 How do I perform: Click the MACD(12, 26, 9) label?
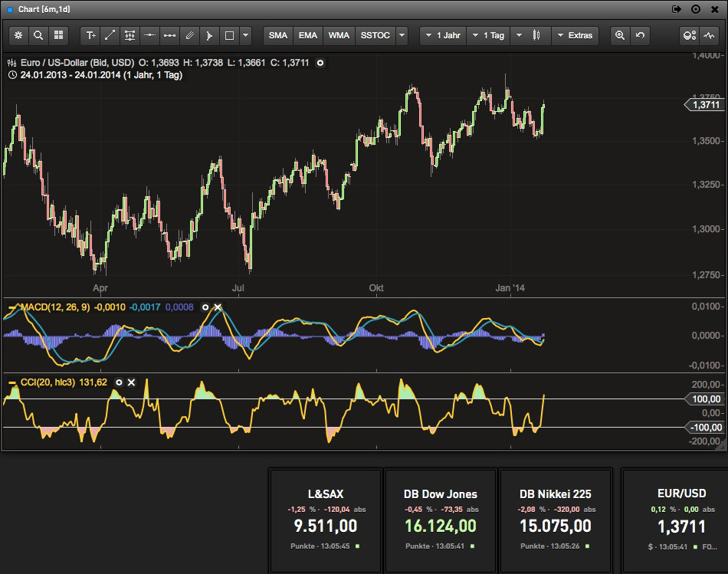pos(55,307)
